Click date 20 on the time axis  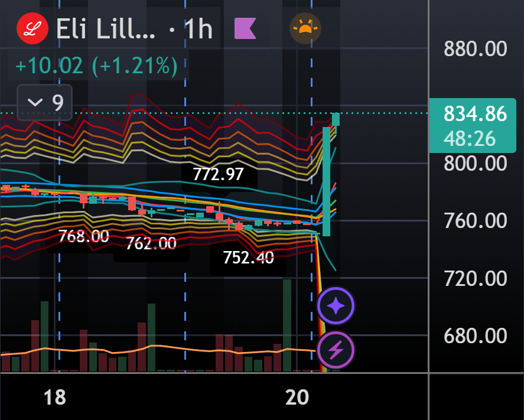pos(297,398)
